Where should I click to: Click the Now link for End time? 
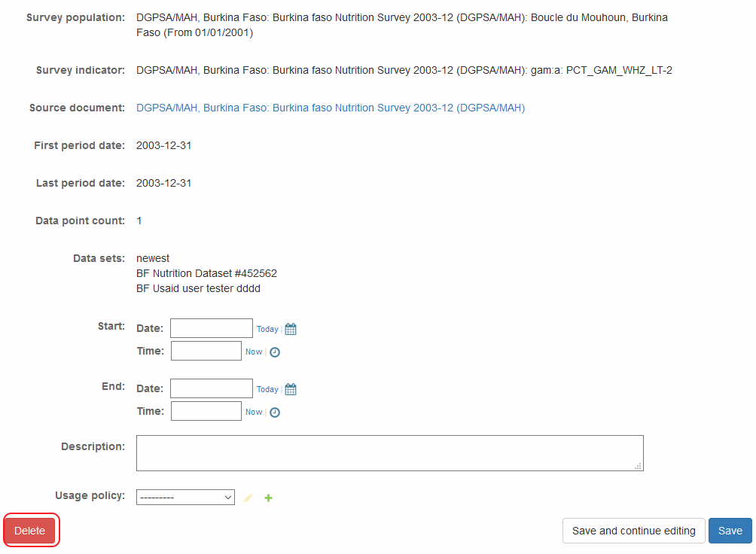point(254,412)
